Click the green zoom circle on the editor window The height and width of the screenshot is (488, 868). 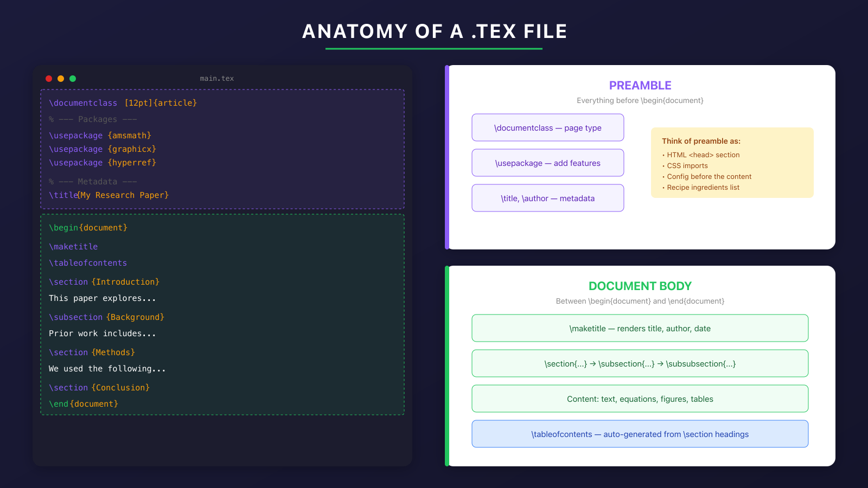[73, 78]
